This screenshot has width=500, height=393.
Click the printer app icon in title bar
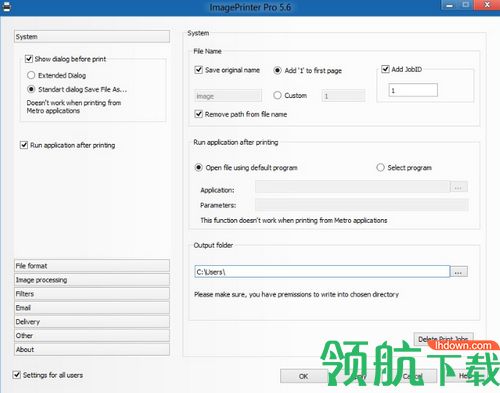tap(6, 7)
